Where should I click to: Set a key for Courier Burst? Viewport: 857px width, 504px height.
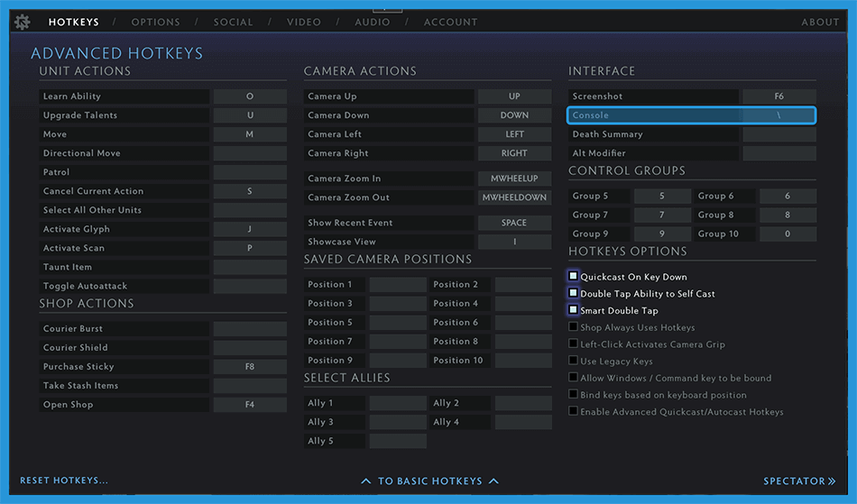[x=250, y=329]
